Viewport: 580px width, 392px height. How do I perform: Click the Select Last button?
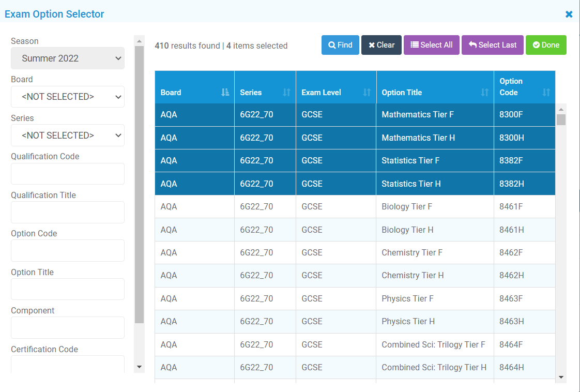point(492,45)
